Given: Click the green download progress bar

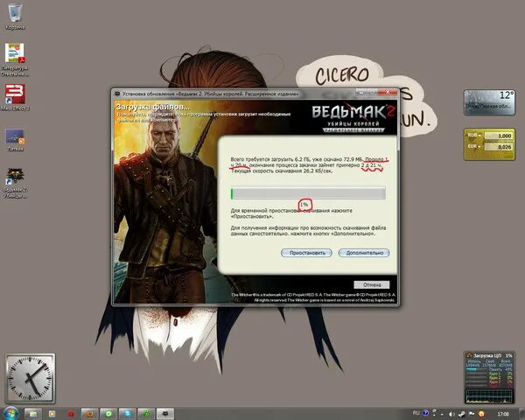Looking at the screenshot, I should pyautogui.click(x=308, y=193).
